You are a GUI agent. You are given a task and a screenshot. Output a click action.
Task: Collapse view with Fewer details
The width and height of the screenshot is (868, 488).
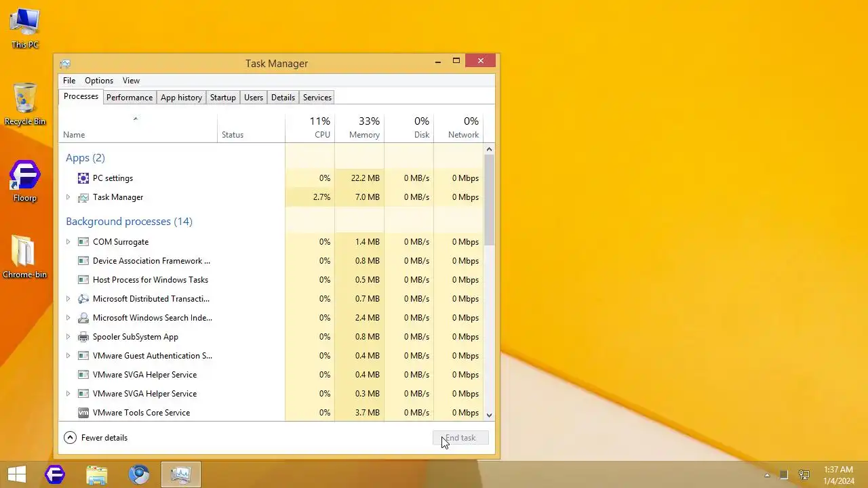tap(96, 438)
